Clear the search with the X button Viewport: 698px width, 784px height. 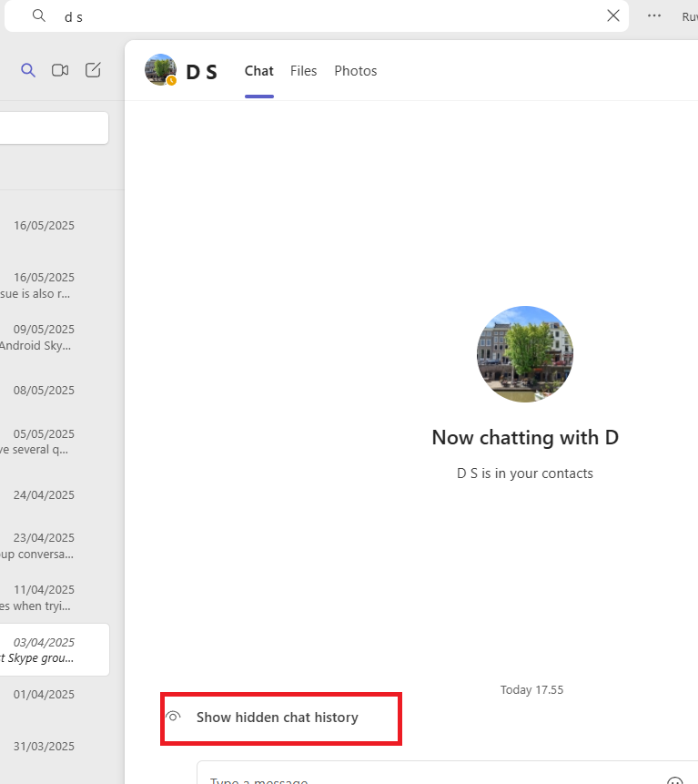(x=613, y=15)
